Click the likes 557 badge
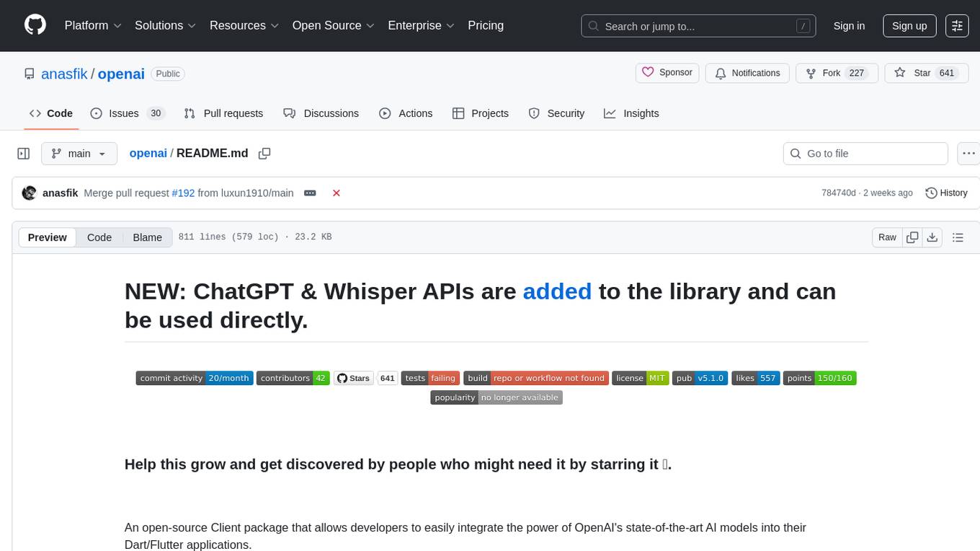This screenshot has width=980, height=551. tap(756, 378)
